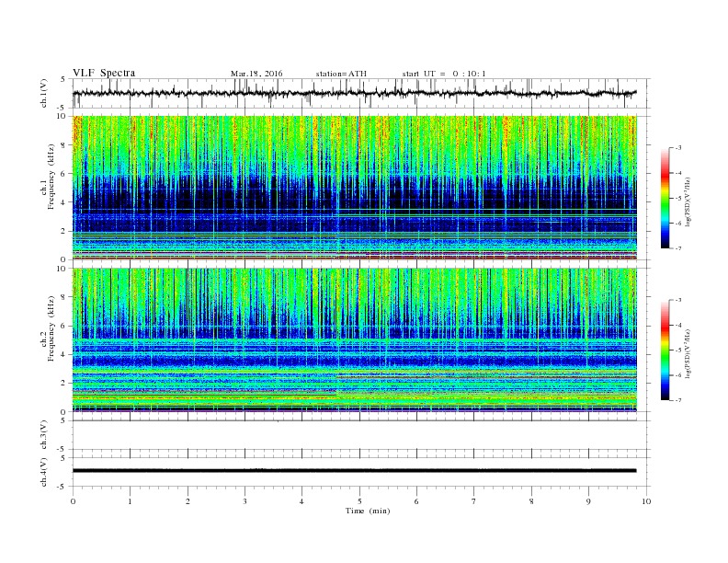Click the ch.1 voltage waveform trace
The width and height of the screenshot is (728, 563).
pyautogui.click(x=354, y=93)
